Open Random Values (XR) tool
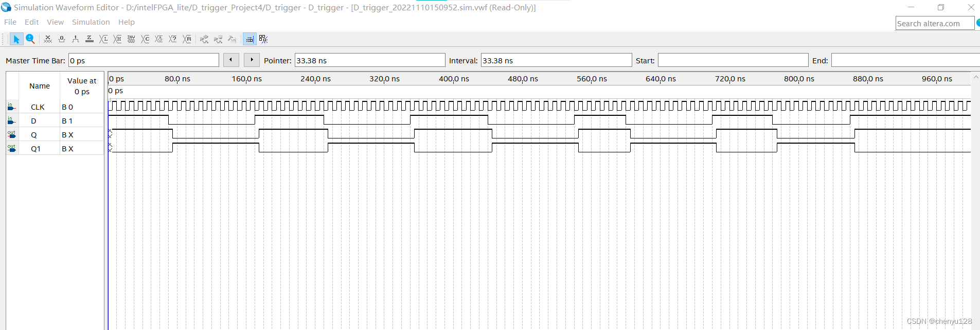 tap(187, 39)
